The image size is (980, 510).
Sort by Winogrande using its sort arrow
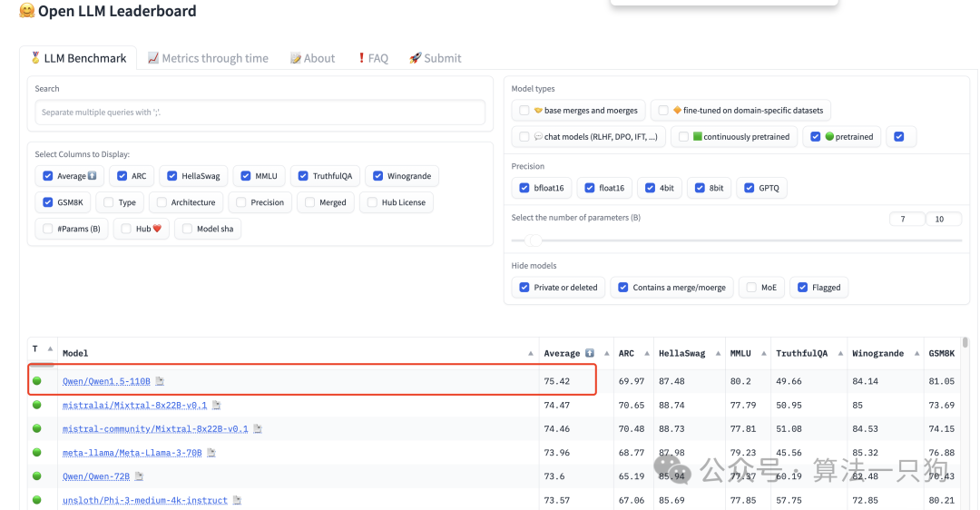click(916, 354)
